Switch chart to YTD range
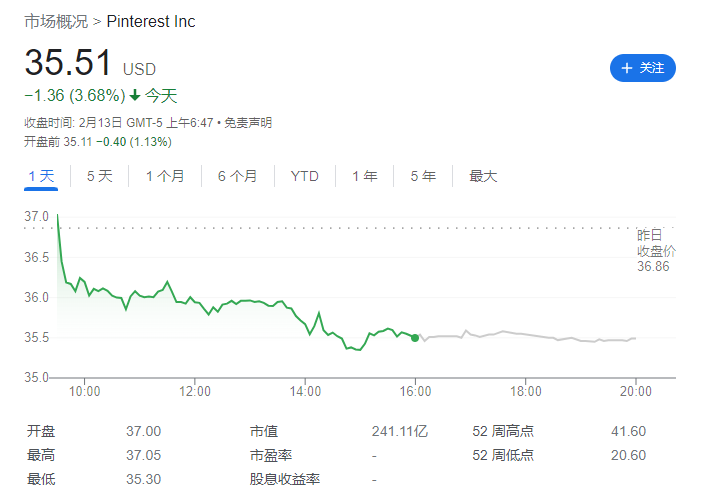The image size is (717, 497). pyautogui.click(x=305, y=176)
